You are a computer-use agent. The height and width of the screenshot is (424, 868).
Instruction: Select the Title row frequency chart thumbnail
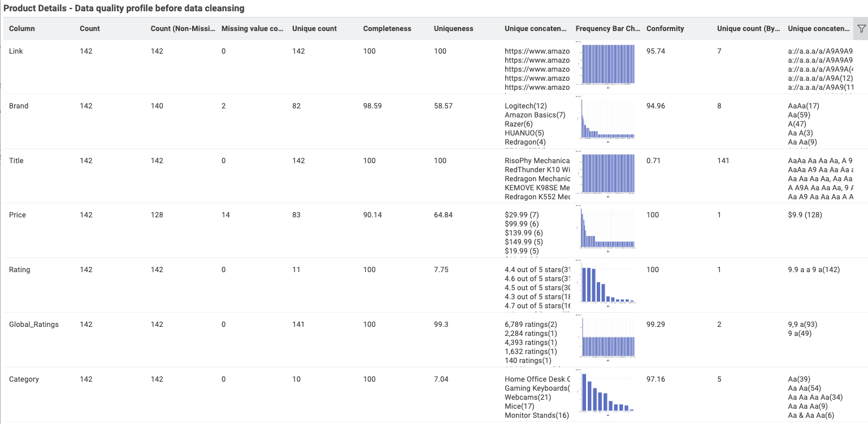607,174
